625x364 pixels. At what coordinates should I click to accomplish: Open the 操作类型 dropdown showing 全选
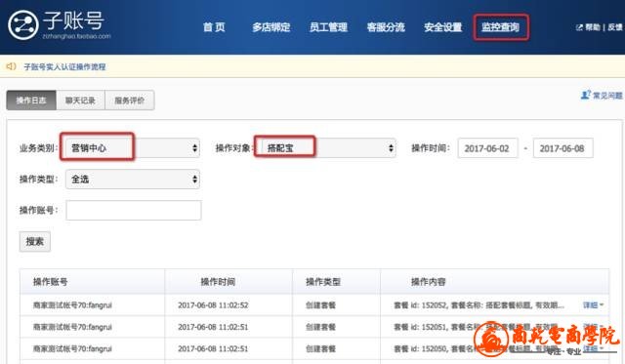(x=133, y=180)
